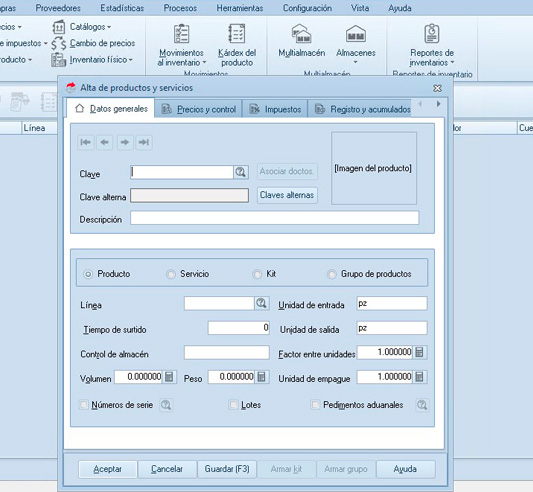Viewport: 533px width, 492px height.
Task: Open the Herramientas menu
Action: (240, 8)
